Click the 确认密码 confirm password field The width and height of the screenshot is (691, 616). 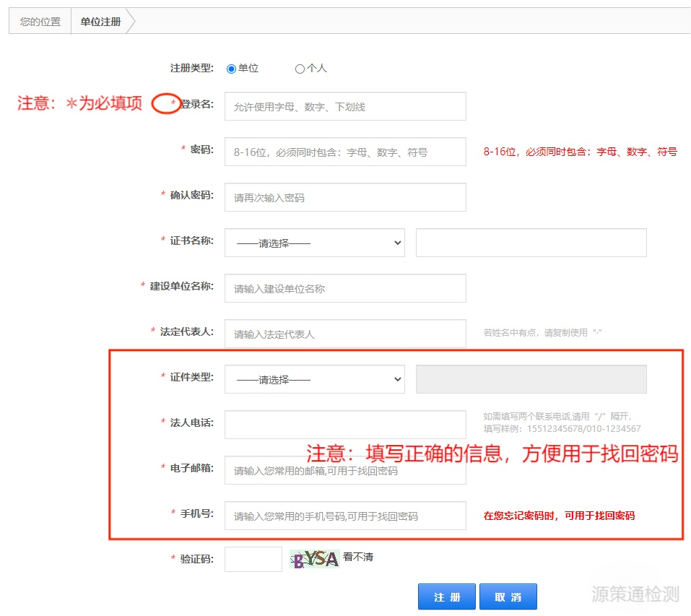tap(345, 197)
